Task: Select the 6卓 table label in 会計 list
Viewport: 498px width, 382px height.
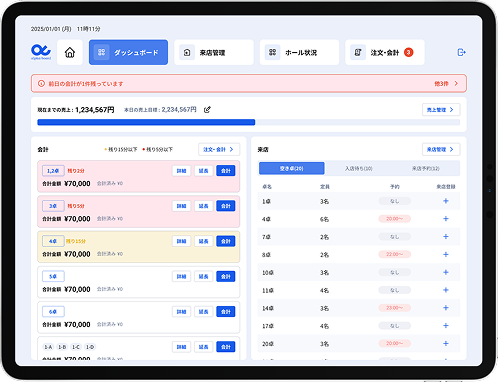Action: click(x=53, y=312)
